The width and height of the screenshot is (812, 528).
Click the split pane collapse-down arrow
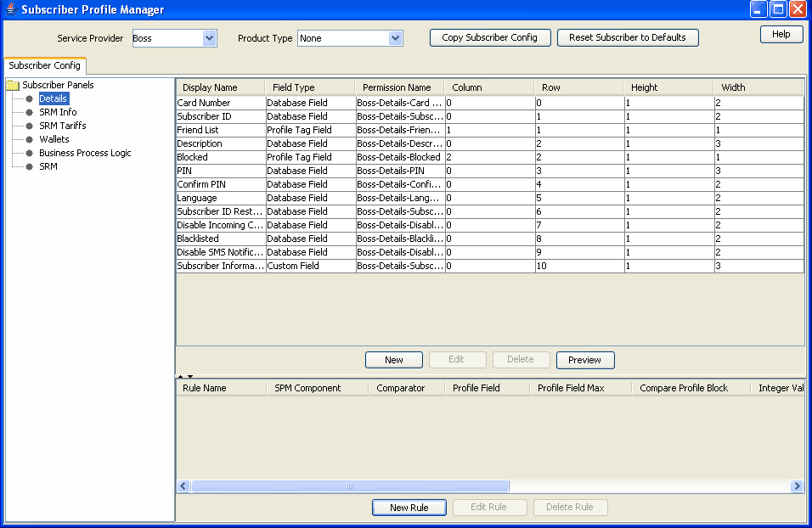pos(190,376)
